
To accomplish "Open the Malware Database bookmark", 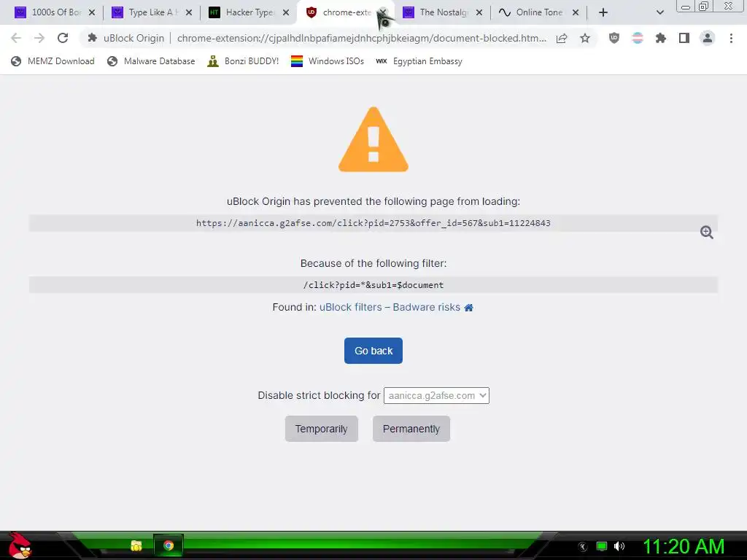I will (152, 61).
